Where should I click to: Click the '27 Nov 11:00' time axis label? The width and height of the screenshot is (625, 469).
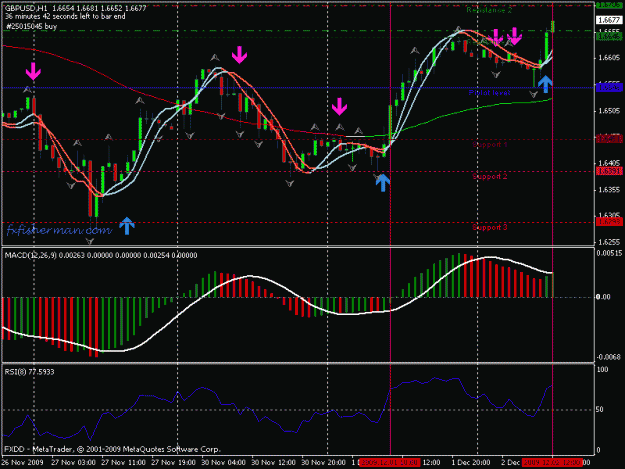point(123,463)
